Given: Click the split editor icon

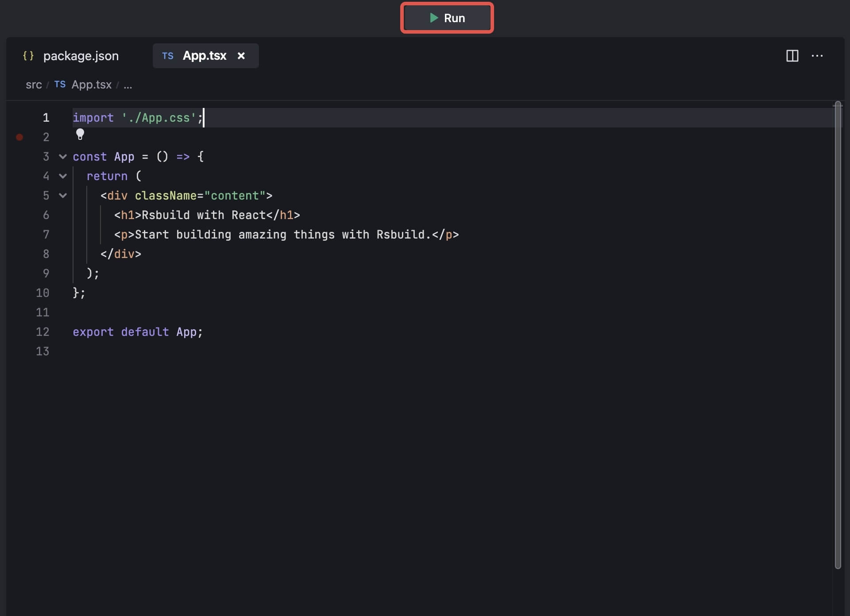Looking at the screenshot, I should pos(792,56).
